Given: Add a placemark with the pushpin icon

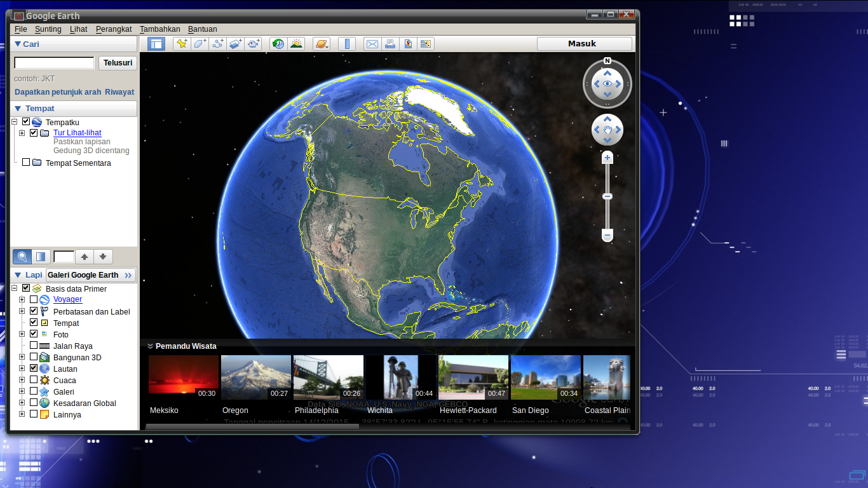Looking at the screenshot, I should 182,44.
